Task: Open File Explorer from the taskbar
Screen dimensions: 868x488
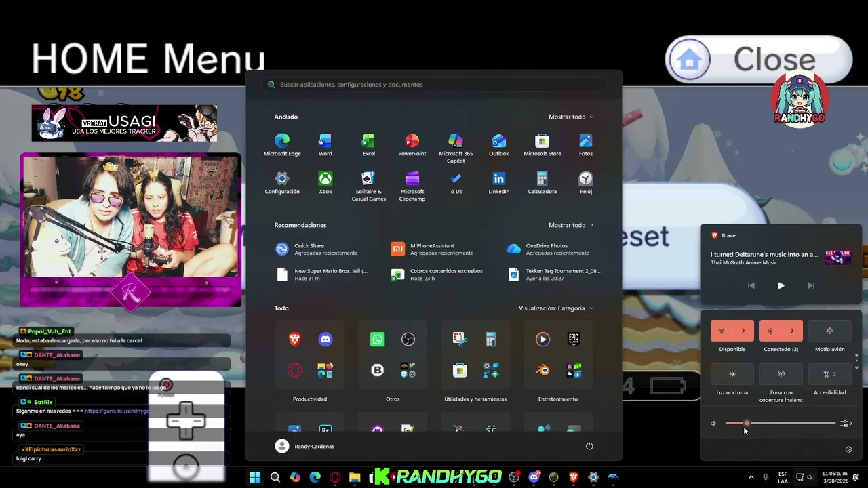Action: 355,478
